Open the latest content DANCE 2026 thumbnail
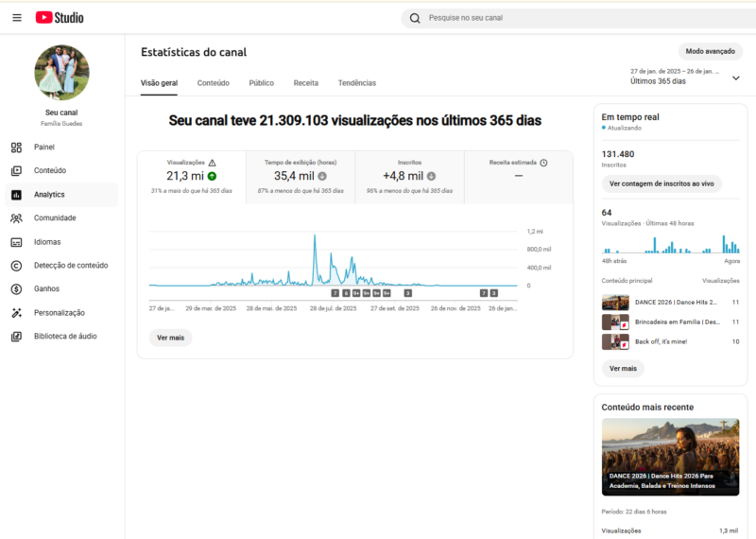 click(670, 457)
